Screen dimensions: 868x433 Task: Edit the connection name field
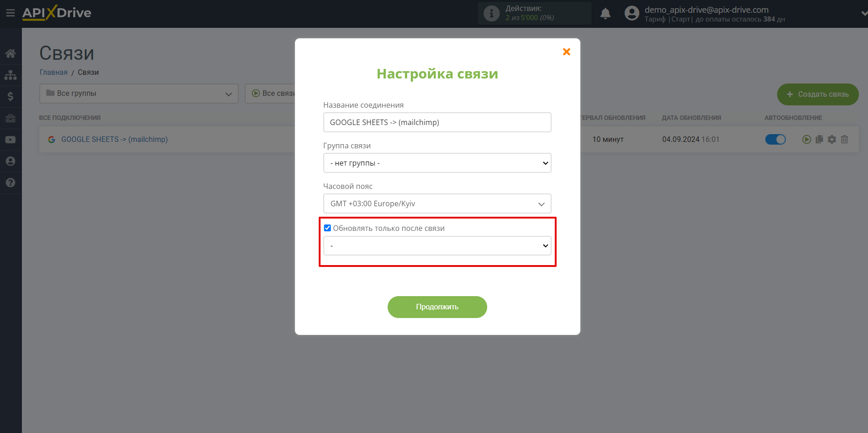pyautogui.click(x=437, y=122)
